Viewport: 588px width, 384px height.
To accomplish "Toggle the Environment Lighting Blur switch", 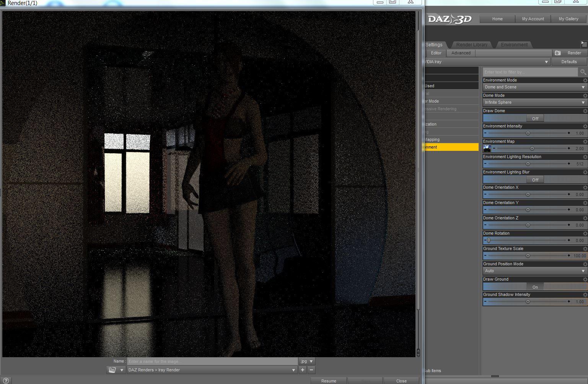I will click(x=534, y=180).
